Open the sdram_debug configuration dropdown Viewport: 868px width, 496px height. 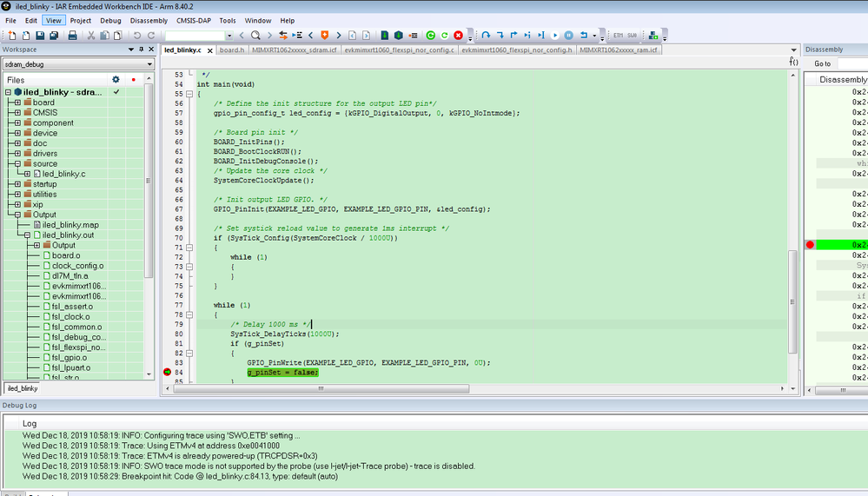(x=149, y=64)
